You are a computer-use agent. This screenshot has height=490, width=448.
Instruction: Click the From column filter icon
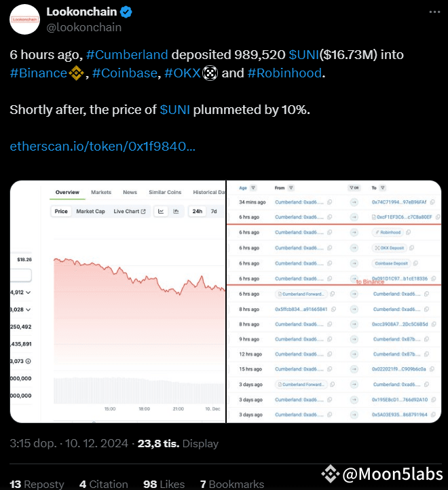(291, 187)
